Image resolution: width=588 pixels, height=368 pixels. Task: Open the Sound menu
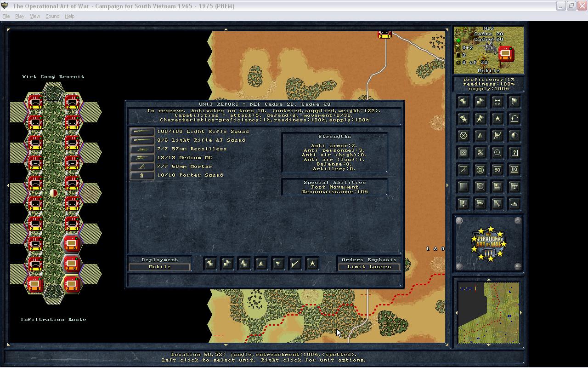point(52,16)
